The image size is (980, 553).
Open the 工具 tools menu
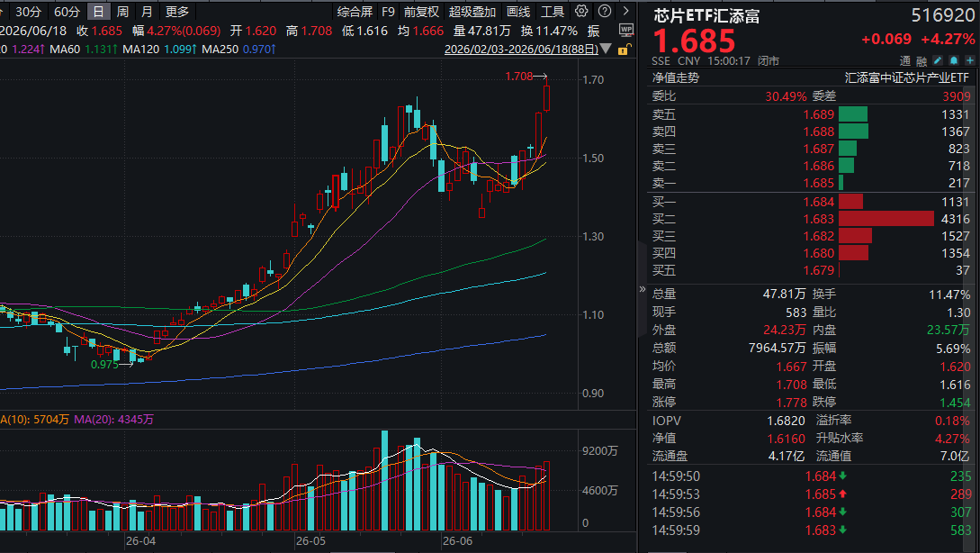pyautogui.click(x=553, y=12)
